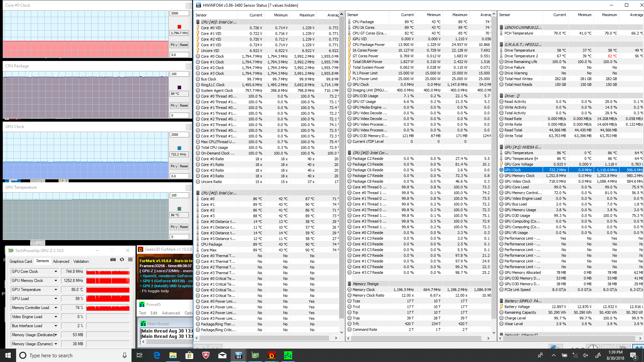Select the Sensors tab in GPU-Z
The height and width of the screenshot is (362, 644).
coord(43,261)
